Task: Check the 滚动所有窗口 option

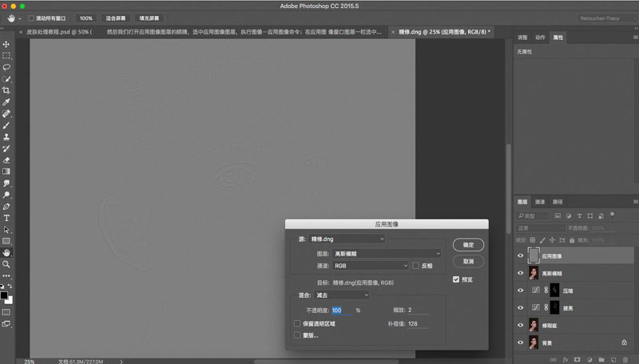Action: point(31,18)
